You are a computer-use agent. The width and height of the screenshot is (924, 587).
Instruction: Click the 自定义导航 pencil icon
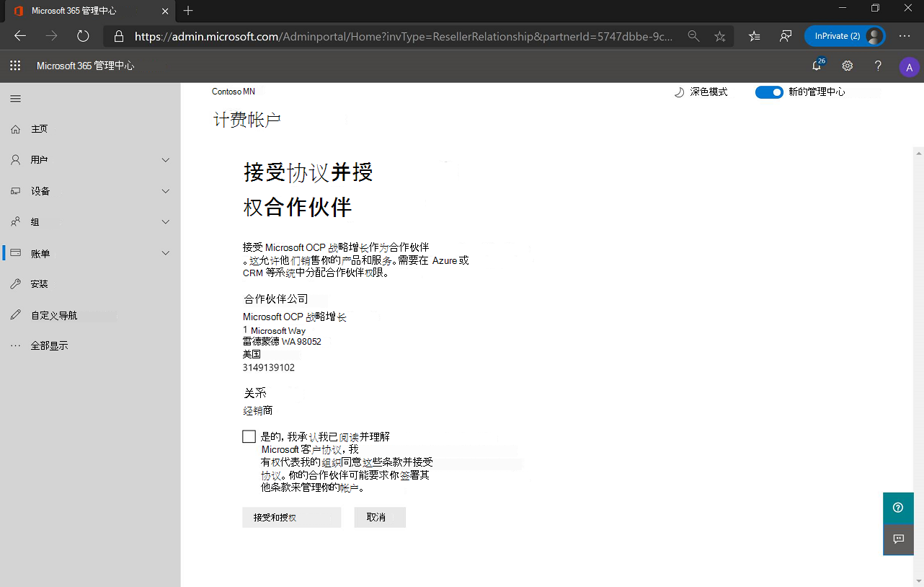tap(15, 315)
